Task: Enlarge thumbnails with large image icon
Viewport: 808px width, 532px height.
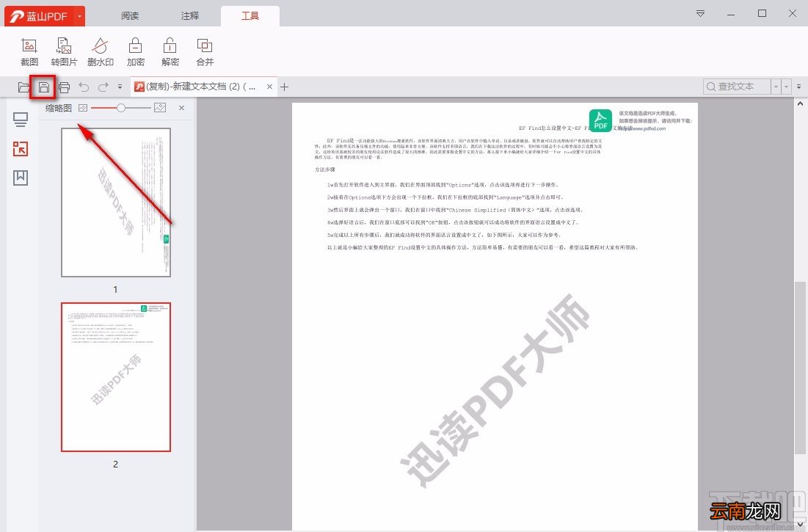Action: pyautogui.click(x=160, y=108)
